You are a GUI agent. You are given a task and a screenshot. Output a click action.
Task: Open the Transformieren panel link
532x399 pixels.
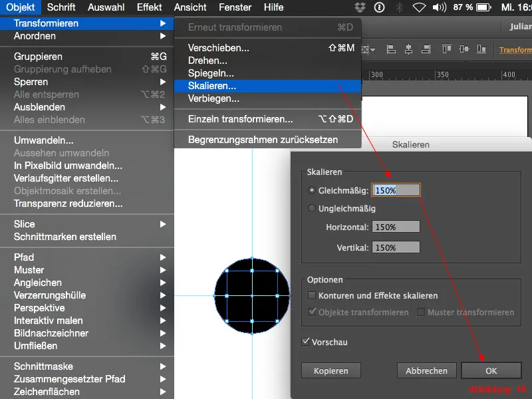515,50
